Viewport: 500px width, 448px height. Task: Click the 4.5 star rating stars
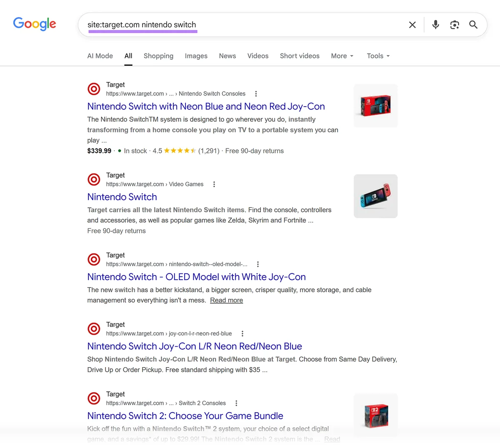point(180,151)
